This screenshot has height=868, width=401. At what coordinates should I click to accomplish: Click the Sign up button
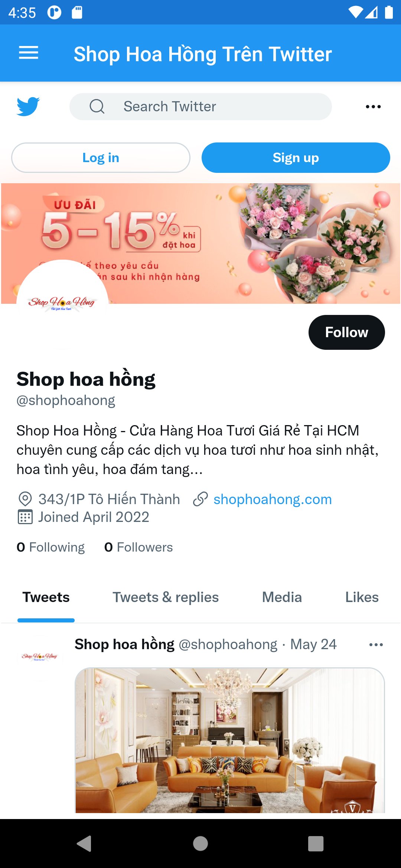pyautogui.click(x=296, y=158)
